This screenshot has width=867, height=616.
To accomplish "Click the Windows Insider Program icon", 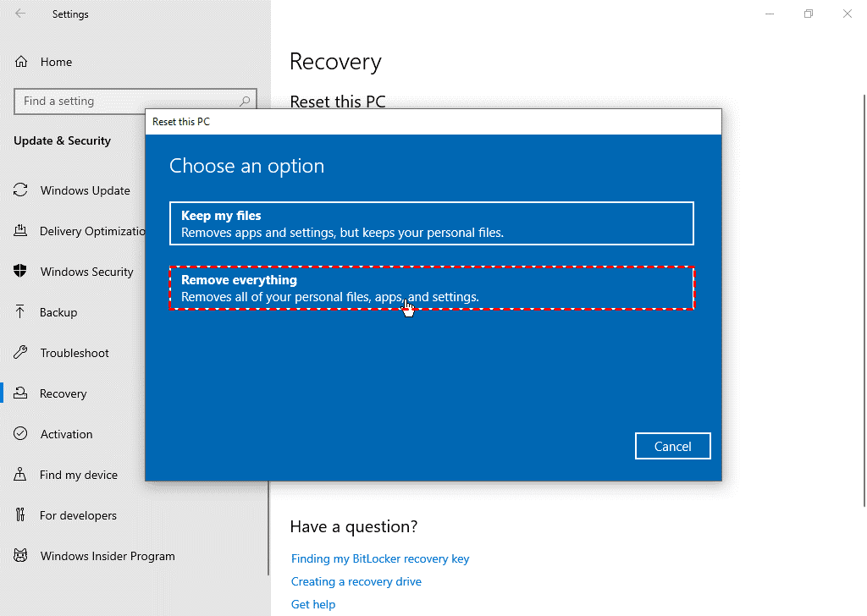I will click(x=21, y=556).
